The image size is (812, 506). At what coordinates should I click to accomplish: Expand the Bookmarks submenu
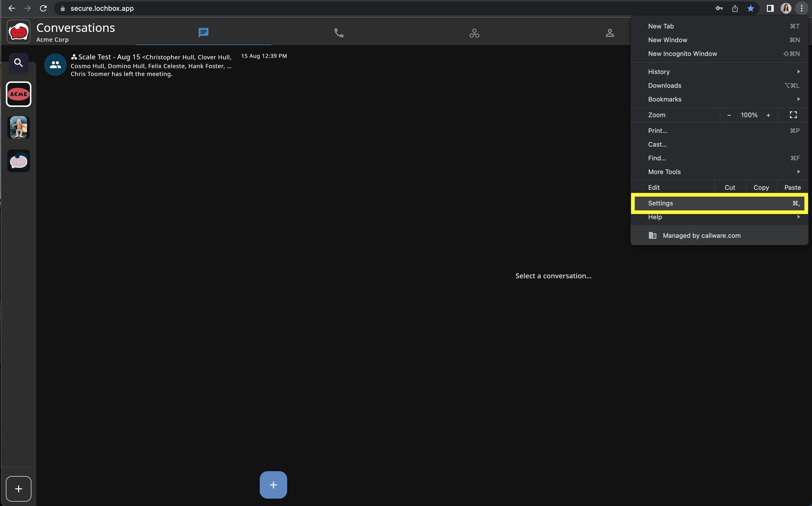719,99
